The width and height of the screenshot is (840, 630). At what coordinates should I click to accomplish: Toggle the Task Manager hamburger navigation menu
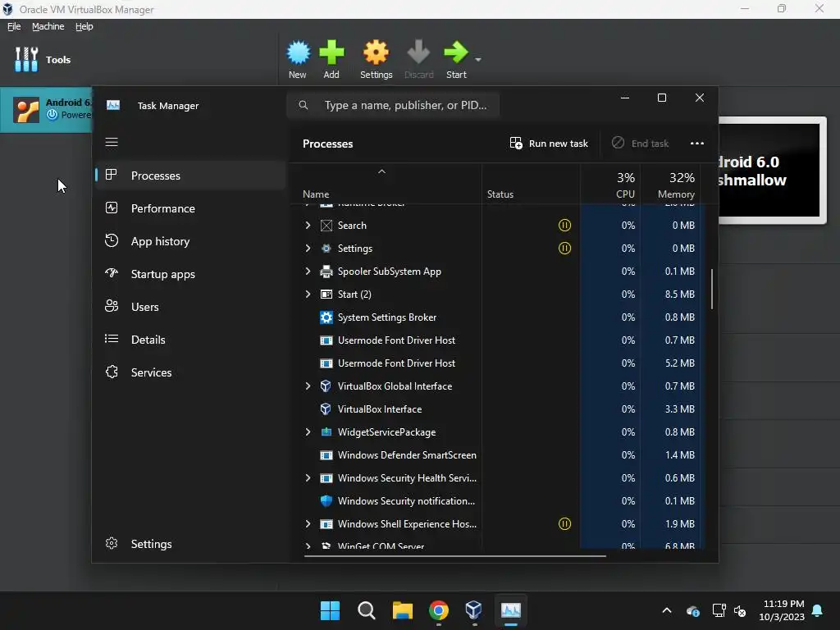coord(112,142)
